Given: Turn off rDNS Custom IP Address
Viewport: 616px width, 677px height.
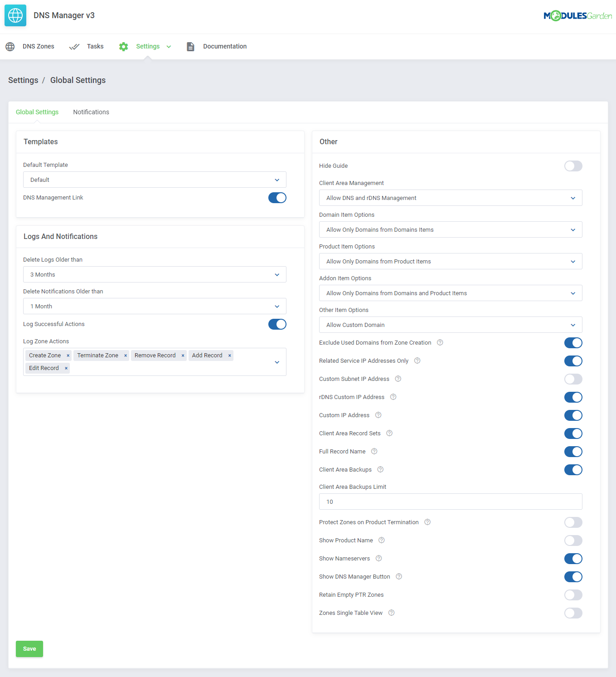Looking at the screenshot, I should click(x=573, y=397).
